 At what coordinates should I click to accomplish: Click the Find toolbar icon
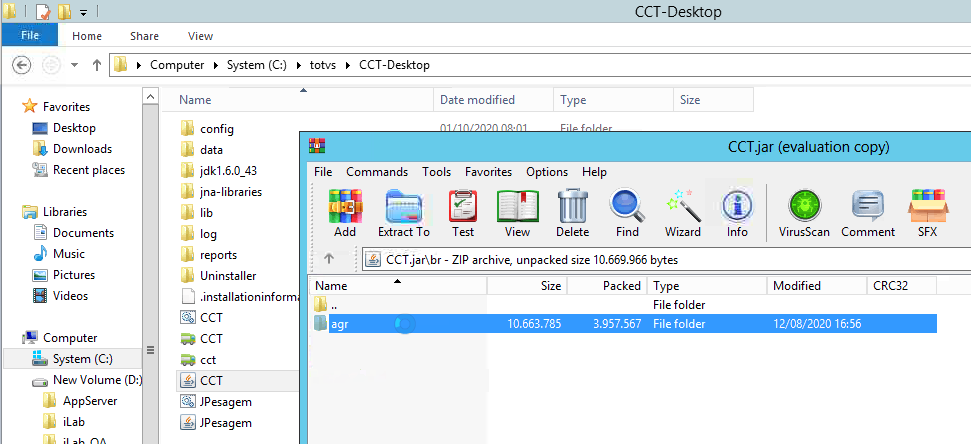(x=627, y=214)
